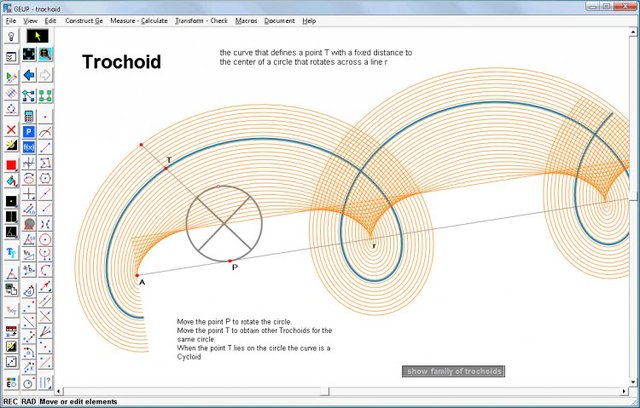Select the regular hexagon polygon tool

[x=45, y=178]
